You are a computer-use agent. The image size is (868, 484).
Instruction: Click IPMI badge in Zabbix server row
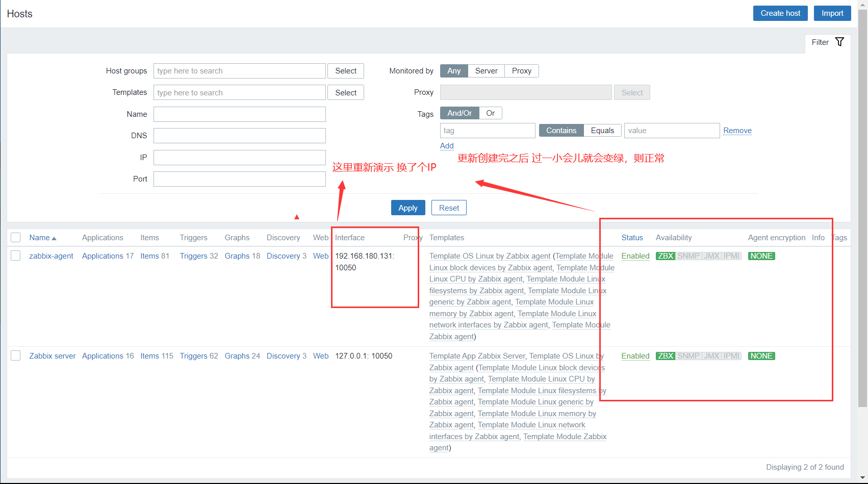(731, 356)
